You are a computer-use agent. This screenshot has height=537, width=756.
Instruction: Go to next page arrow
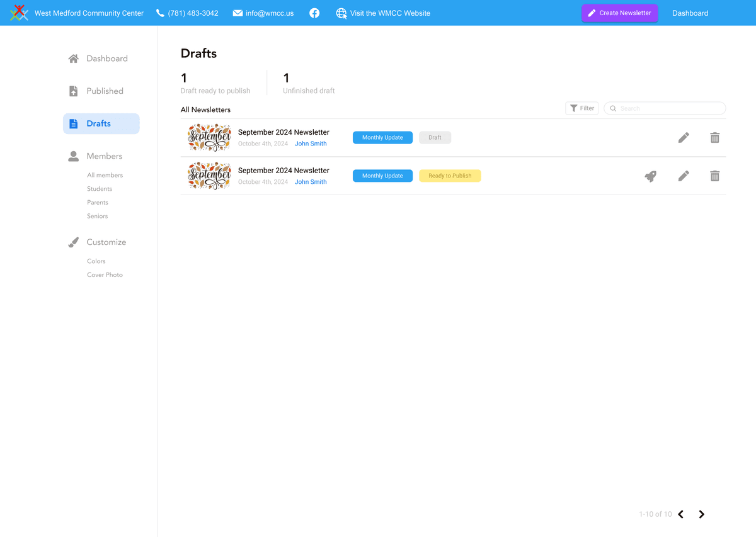coord(701,514)
